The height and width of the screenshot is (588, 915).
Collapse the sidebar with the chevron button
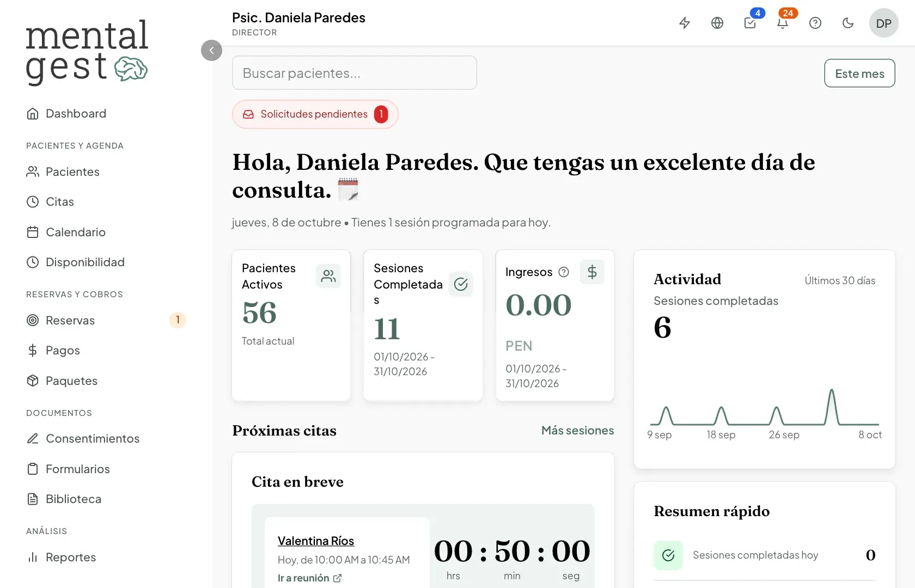click(211, 50)
